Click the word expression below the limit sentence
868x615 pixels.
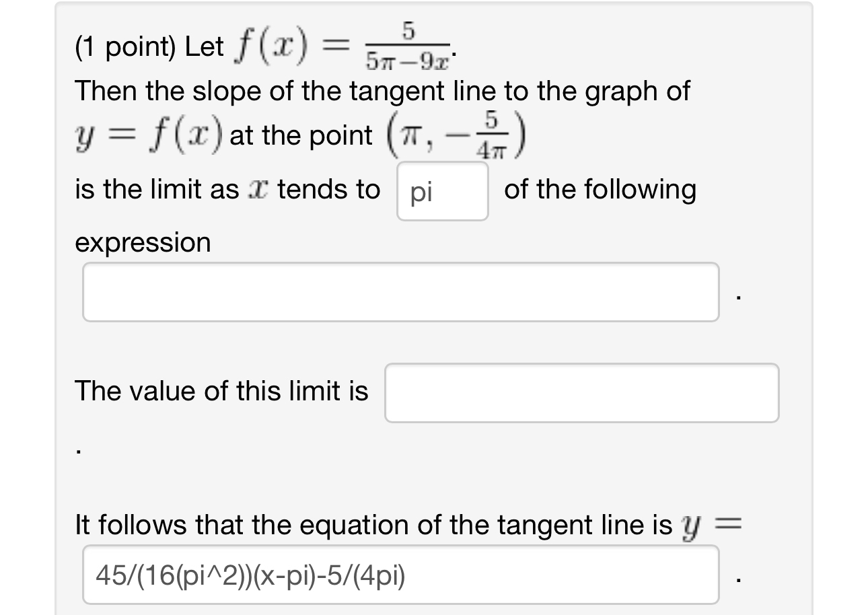click(144, 242)
